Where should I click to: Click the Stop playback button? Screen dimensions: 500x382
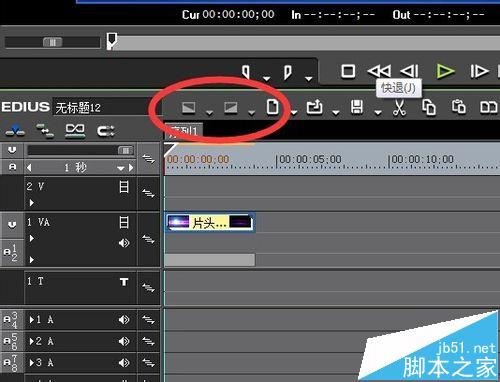click(348, 71)
